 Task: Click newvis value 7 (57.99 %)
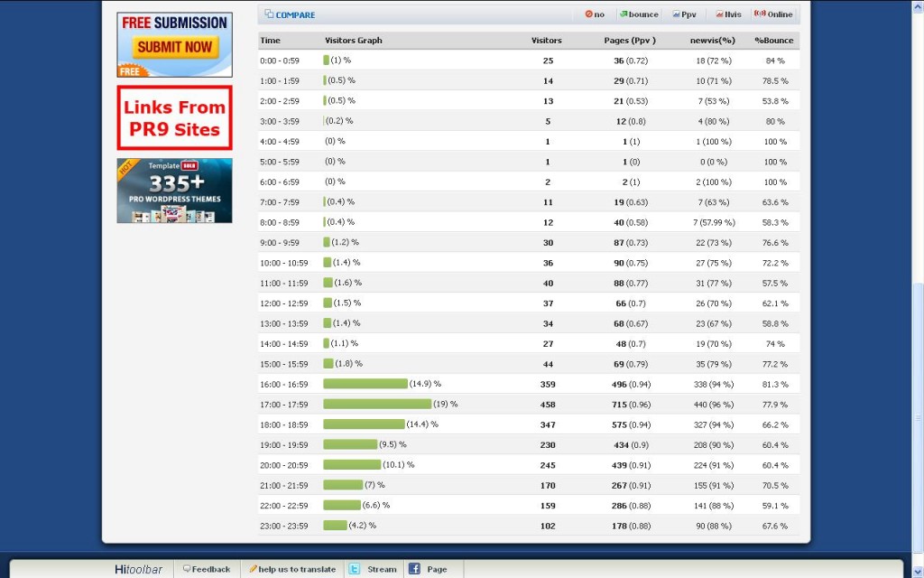point(714,222)
